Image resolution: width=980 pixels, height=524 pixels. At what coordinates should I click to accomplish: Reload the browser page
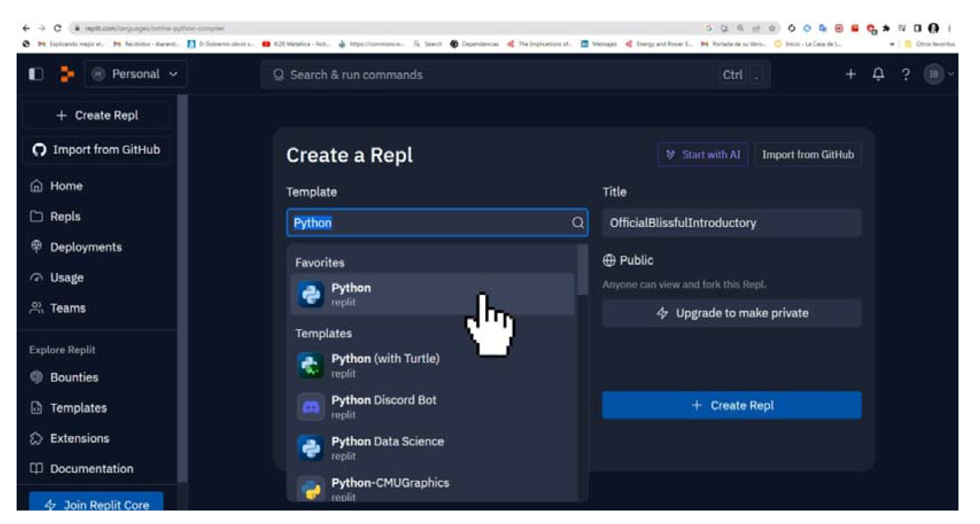pos(58,28)
